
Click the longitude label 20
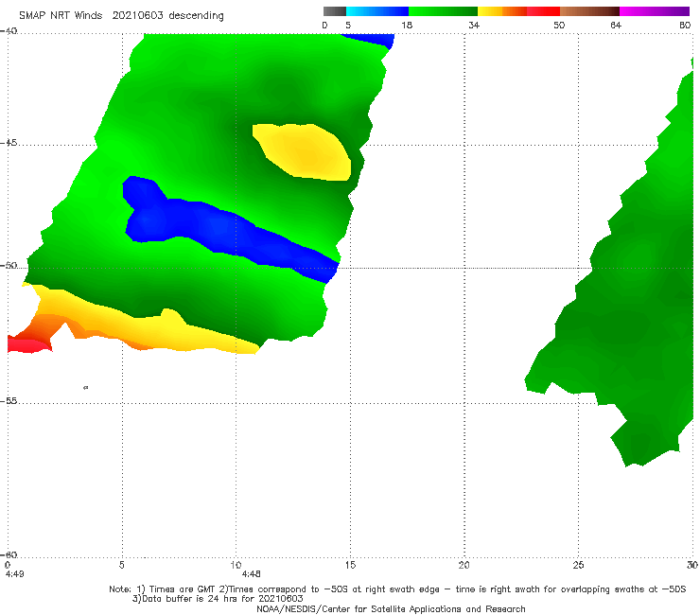[x=464, y=565]
